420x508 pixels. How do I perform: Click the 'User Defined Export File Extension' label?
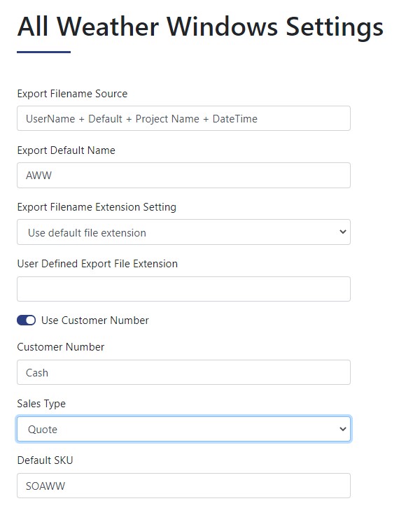[x=97, y=264]
